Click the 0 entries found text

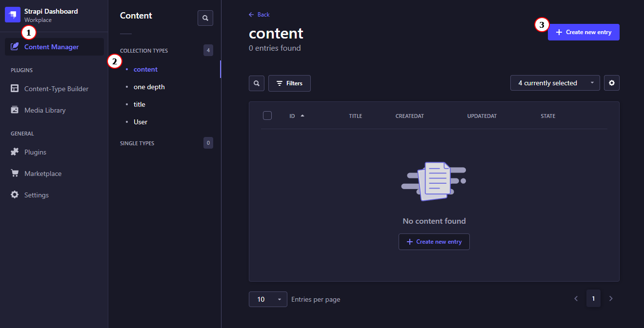[275, 48]
